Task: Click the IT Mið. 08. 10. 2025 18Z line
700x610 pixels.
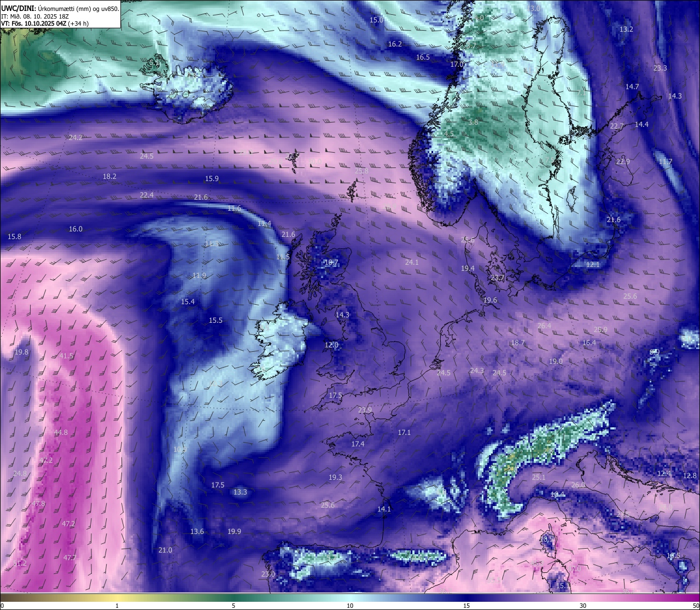Action: click(x=35, y=16)
